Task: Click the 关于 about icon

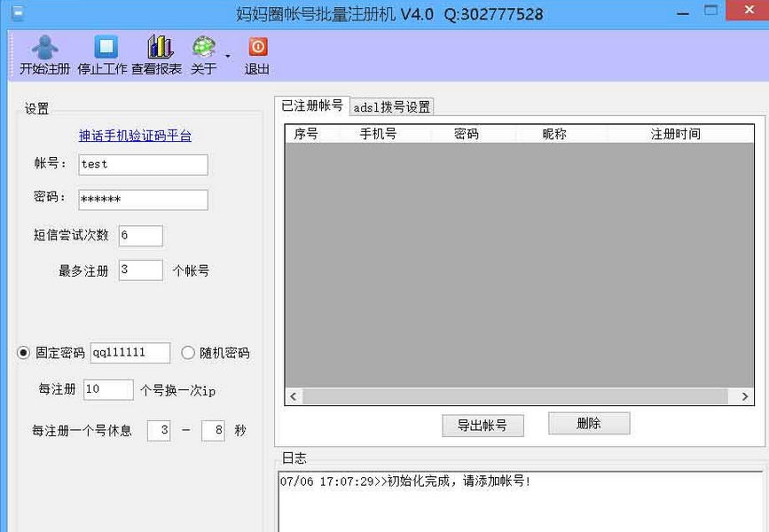Action: (204, 53)
